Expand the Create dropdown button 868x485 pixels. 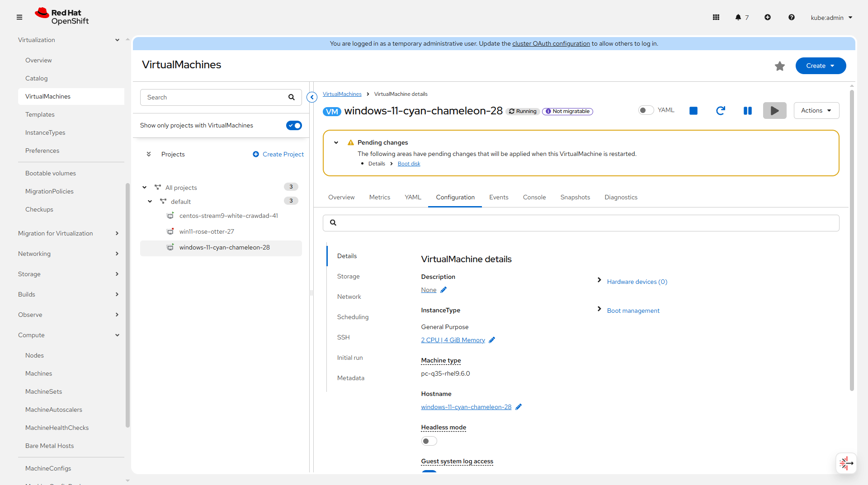pos(821,66)
